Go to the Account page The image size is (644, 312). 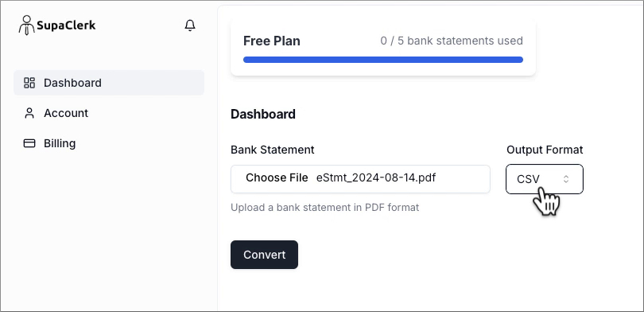point(109,113)
